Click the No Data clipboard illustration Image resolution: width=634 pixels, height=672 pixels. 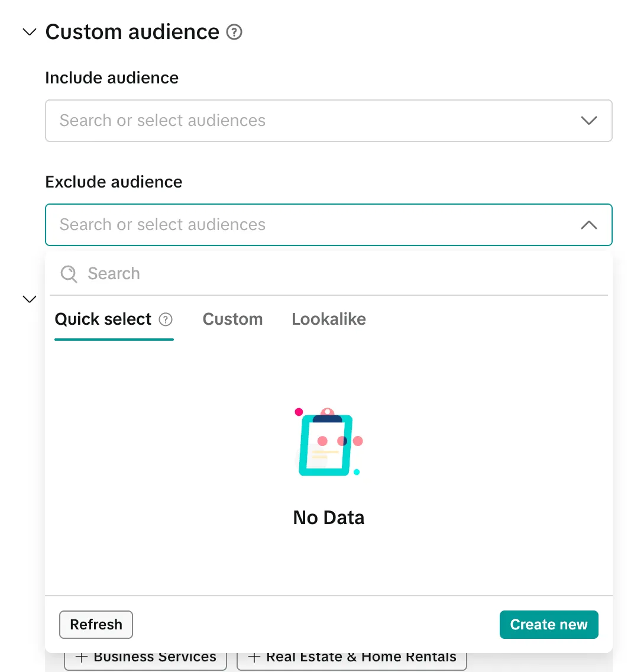click(329, 442)
